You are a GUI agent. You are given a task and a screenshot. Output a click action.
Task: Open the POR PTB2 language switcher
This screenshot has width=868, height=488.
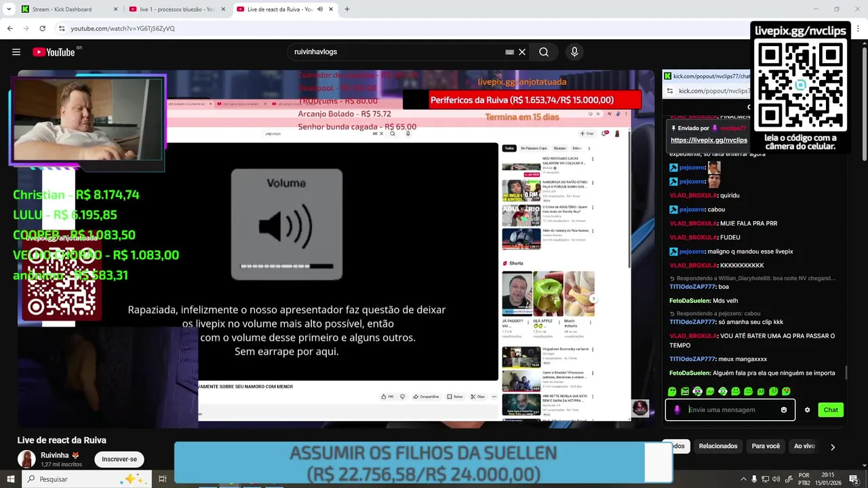(x=804, y=479)
